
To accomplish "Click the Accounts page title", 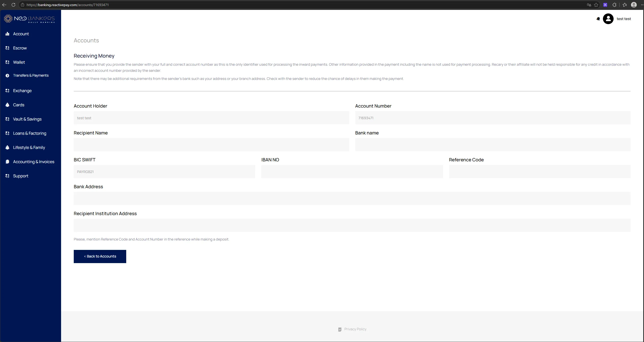I will tap(86, 40).
